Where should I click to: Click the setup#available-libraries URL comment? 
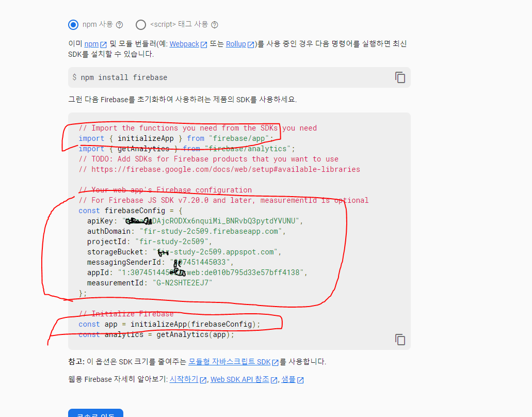point(219,169)
